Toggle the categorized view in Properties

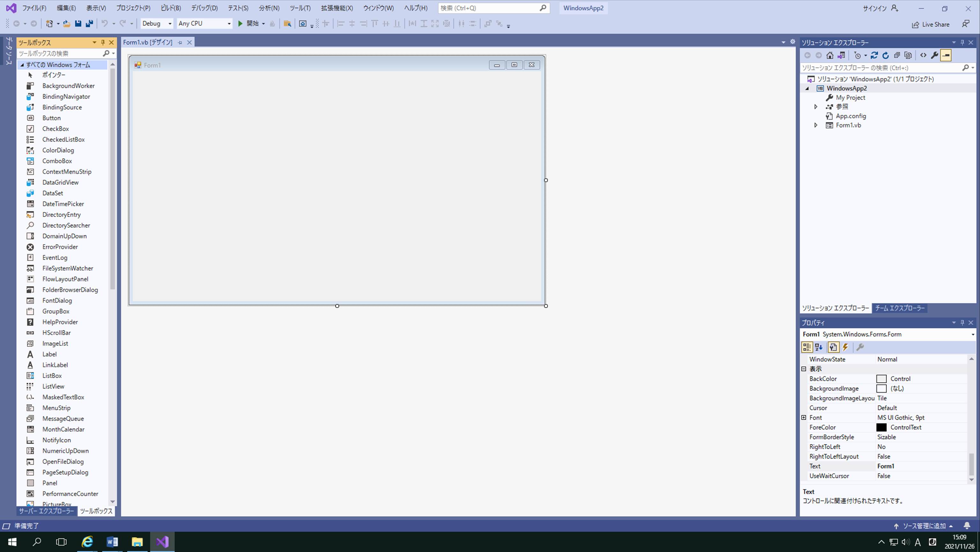click(806, 347)
